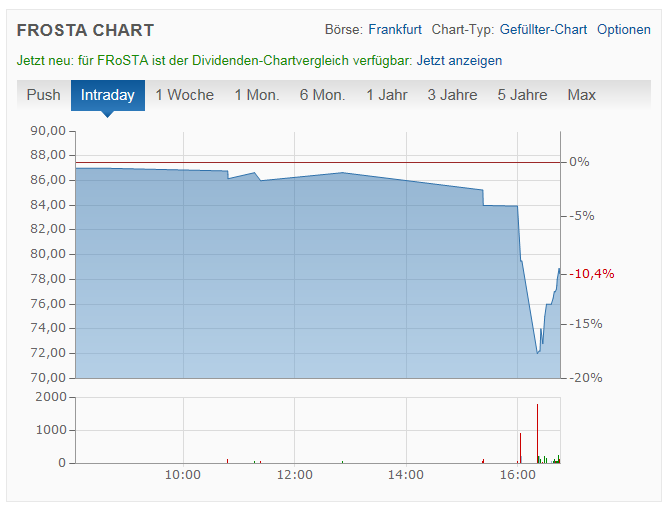Open the Frankfurt exchange selector
The height and width of the screenshot is (512, 672).
(394, 30)
